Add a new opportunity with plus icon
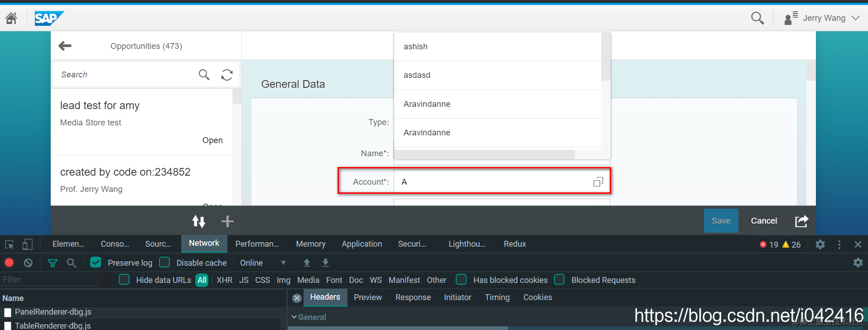Screen dimensions: 868x330 (227, 221)
